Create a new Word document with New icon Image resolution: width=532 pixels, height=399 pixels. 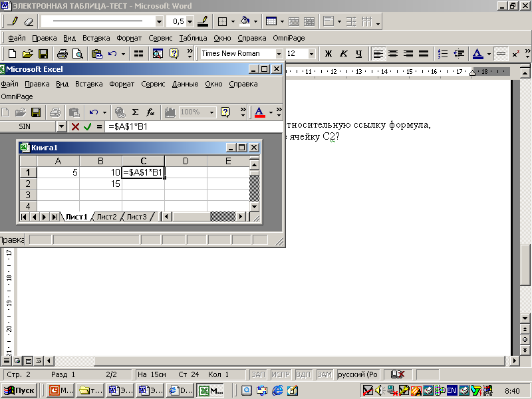(x=12, y=54)
